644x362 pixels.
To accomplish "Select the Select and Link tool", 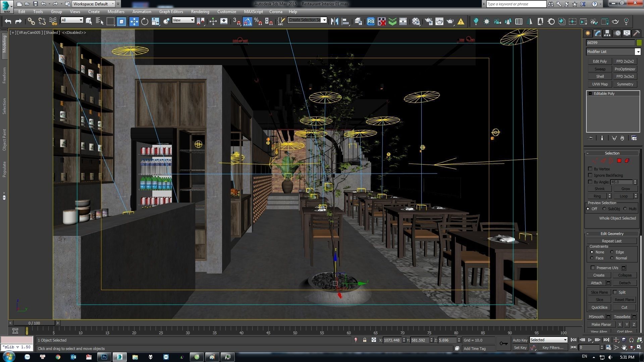I will point(31,21).
